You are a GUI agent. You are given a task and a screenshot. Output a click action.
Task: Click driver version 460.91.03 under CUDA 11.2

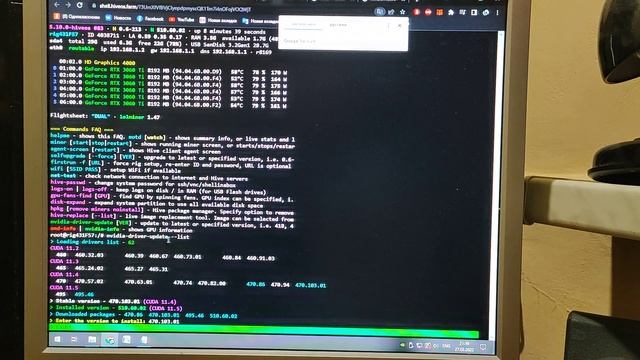260,258
